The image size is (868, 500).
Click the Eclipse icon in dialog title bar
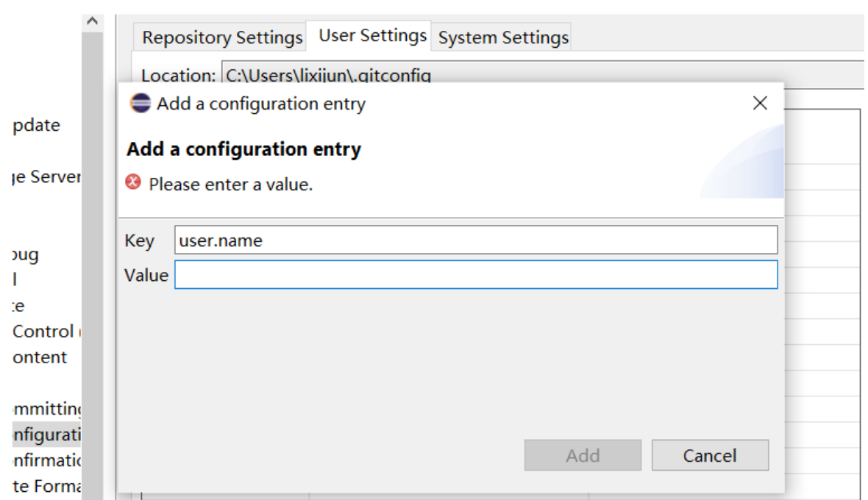click(140, 104)
